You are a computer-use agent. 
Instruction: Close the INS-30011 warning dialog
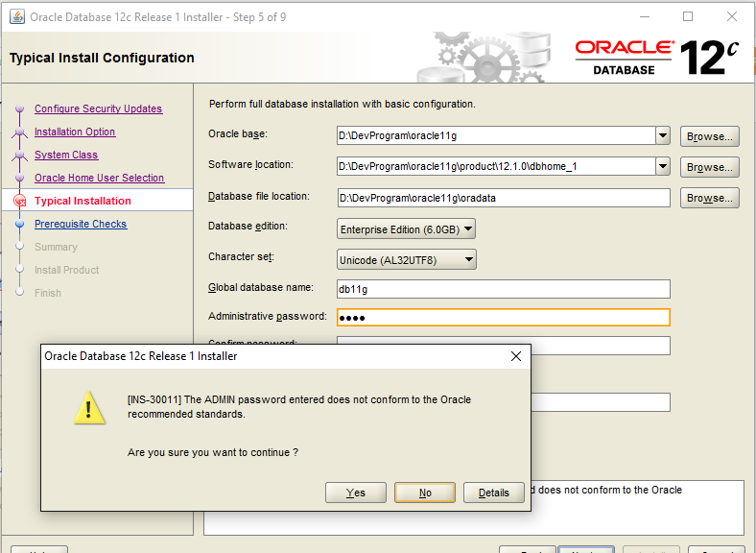coord(516,356)
